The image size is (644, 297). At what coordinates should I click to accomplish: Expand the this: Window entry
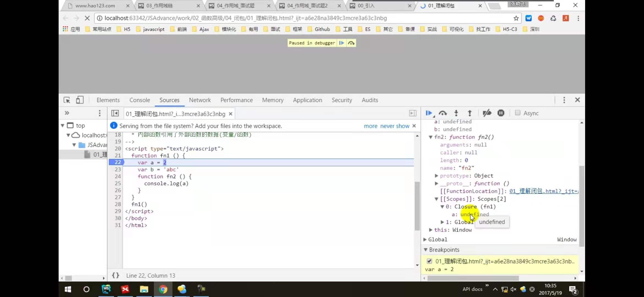tap(430, 230)
